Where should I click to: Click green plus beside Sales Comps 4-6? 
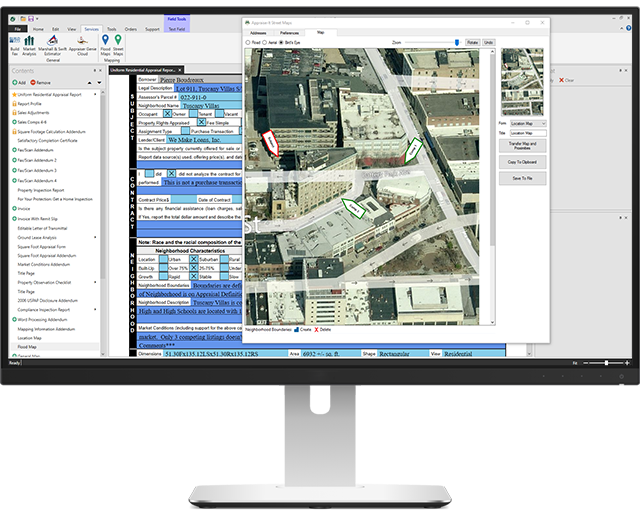pyautogui.click(x=14, y=122)
